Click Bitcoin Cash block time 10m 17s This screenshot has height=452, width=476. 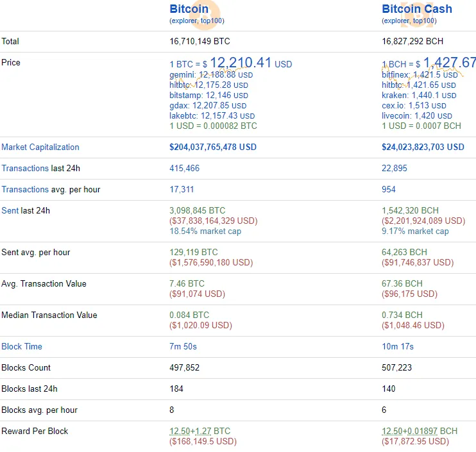398,346
